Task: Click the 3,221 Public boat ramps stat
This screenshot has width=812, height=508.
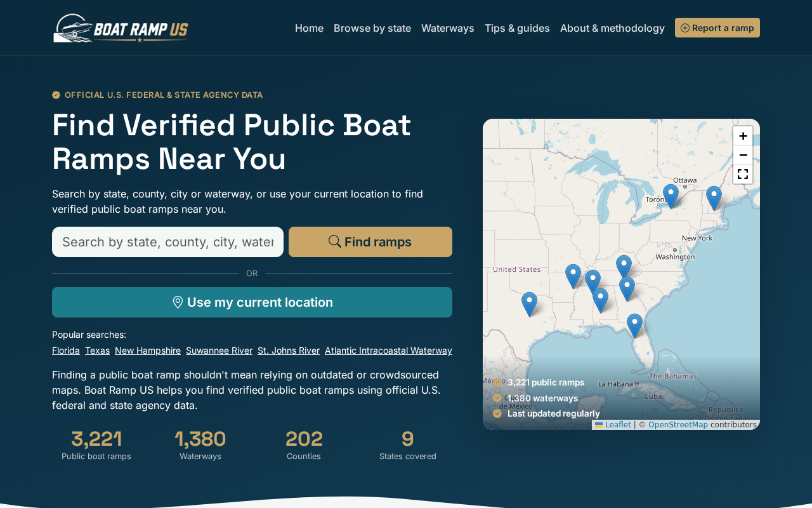Action: point(96,444)
